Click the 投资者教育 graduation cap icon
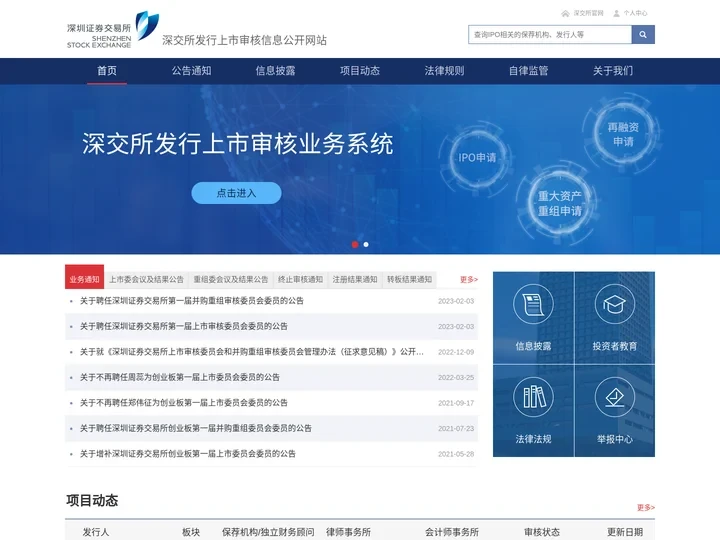This screenshot has height=540, width=720. 614,304
